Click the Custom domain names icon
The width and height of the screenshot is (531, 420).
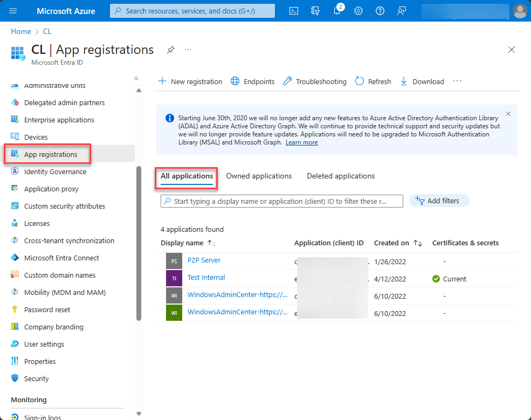(15, 274)
